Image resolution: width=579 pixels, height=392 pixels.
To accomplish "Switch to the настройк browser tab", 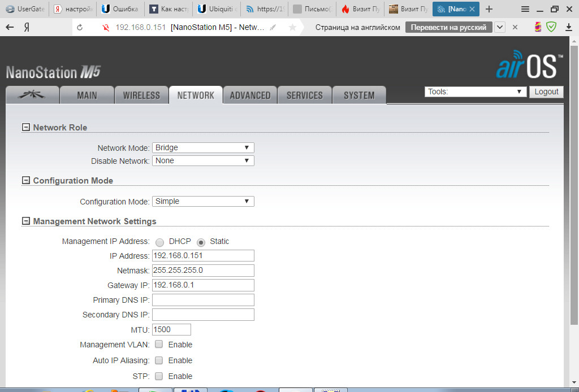I will pyautogui.click(x=73, y=9).
